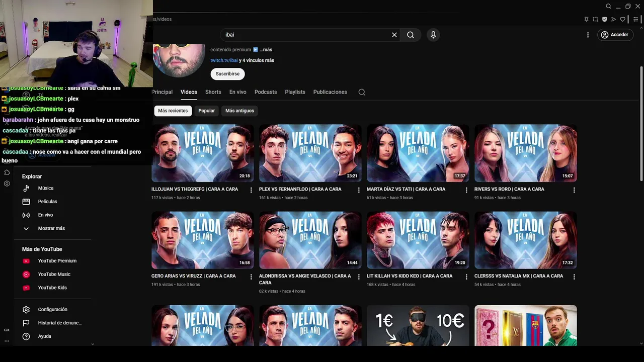Play the PLEX VS FERNANFLOO thumbnail
Viewport: 644px width, 362px height.
click(x=310, y=153)
